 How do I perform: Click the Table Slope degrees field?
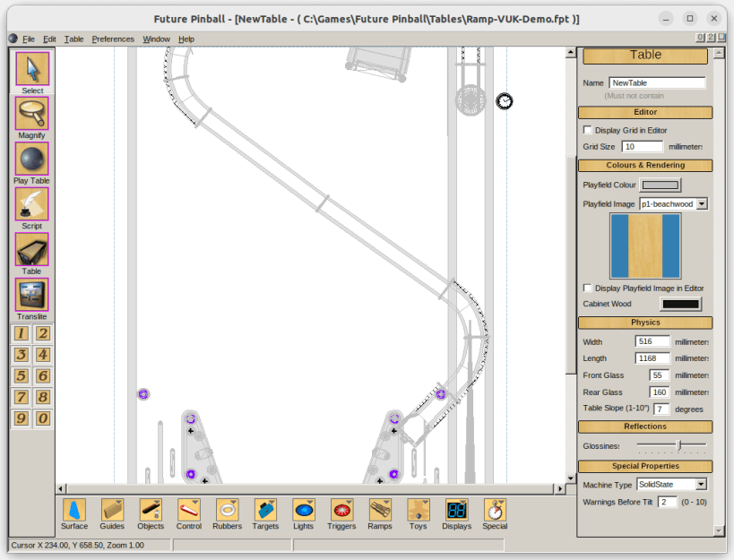661,409
